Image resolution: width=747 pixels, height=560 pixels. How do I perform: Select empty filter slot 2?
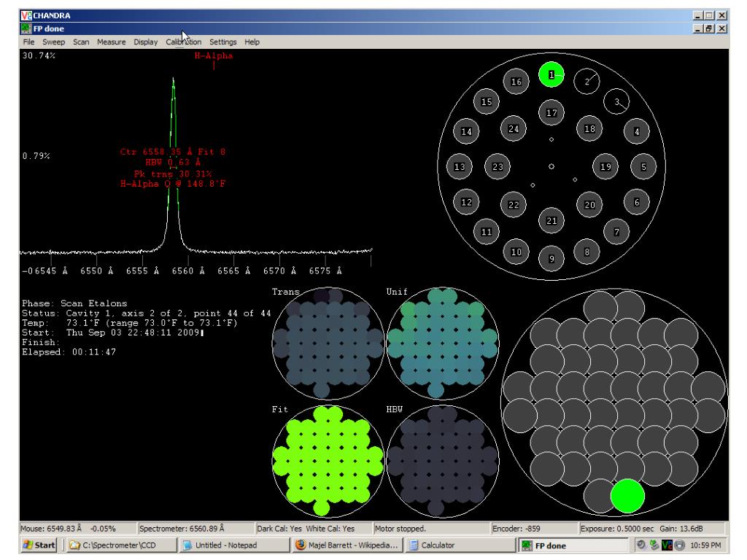coord(587,82)
